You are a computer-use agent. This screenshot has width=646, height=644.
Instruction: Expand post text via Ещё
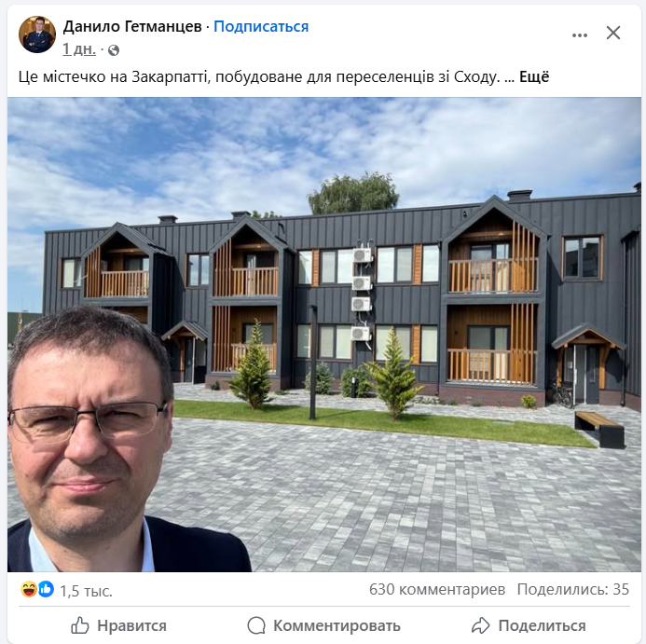point(534,77)
